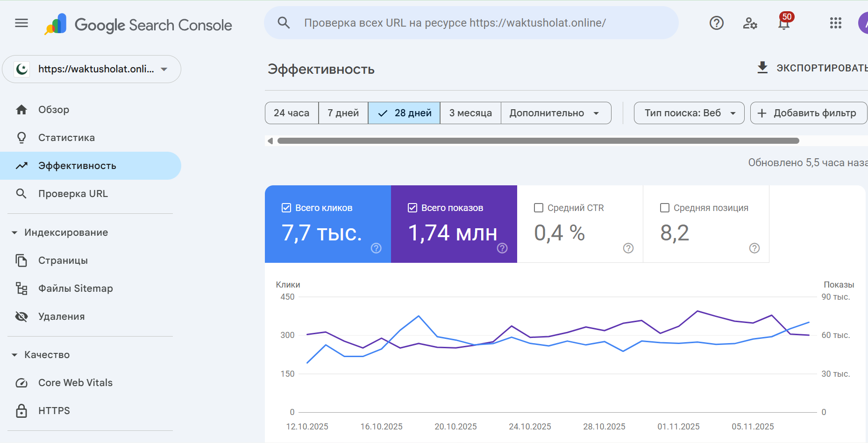This screenshot has width=868, height=443.
Task: Click the Средняя позиция value 8,2
Action: [x=675, y=233]
